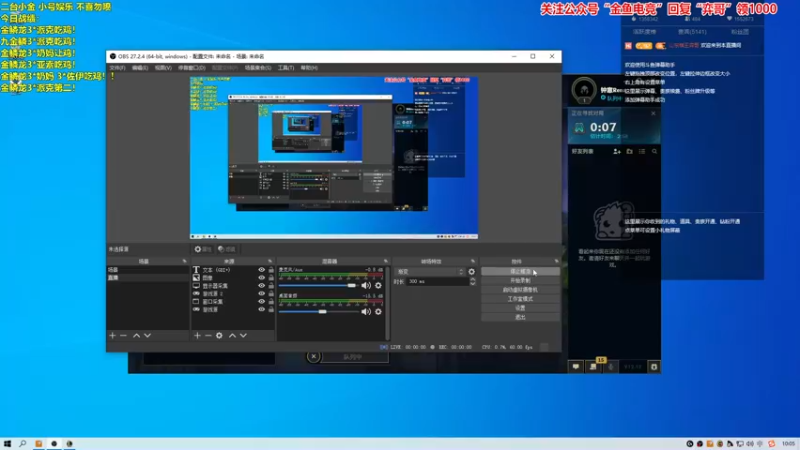Hide the 图像 source
The height and width of the screenshot is (450, 800).
click(261, 278)
